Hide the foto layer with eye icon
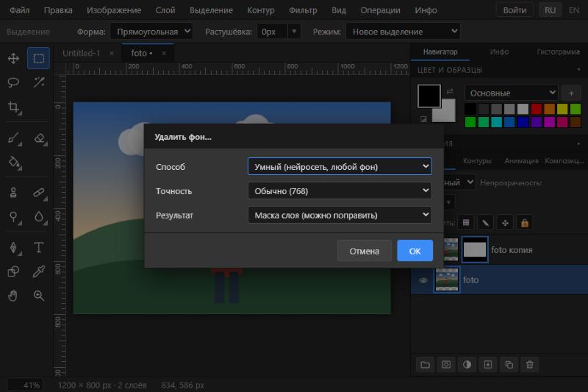Image resolution: width=588 pixels, height=392 pixels. pos(423,280)
